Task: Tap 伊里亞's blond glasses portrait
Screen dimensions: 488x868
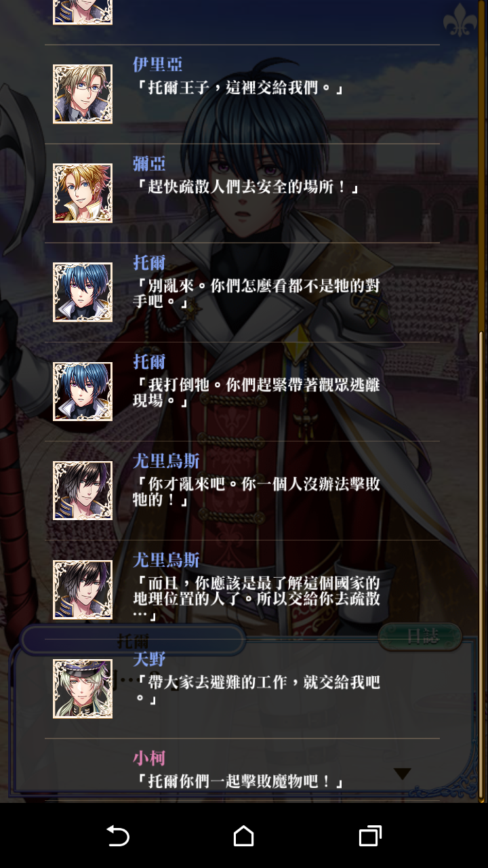Action: [83, 94]
